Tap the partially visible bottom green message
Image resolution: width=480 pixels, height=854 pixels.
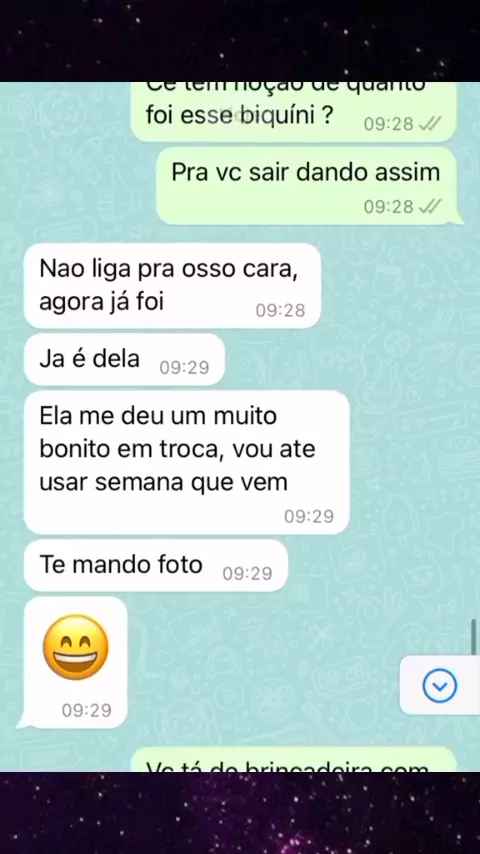[293, 759]
